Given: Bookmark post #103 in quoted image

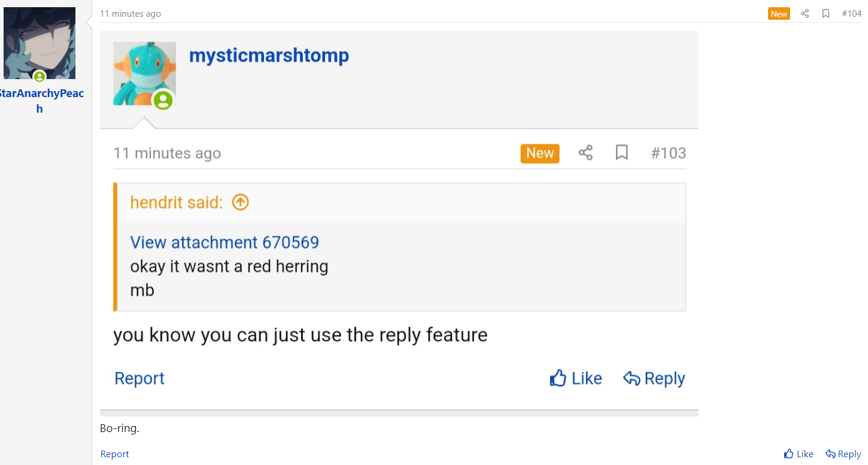Looking at the screenshot, I should [x=622, y=153].
